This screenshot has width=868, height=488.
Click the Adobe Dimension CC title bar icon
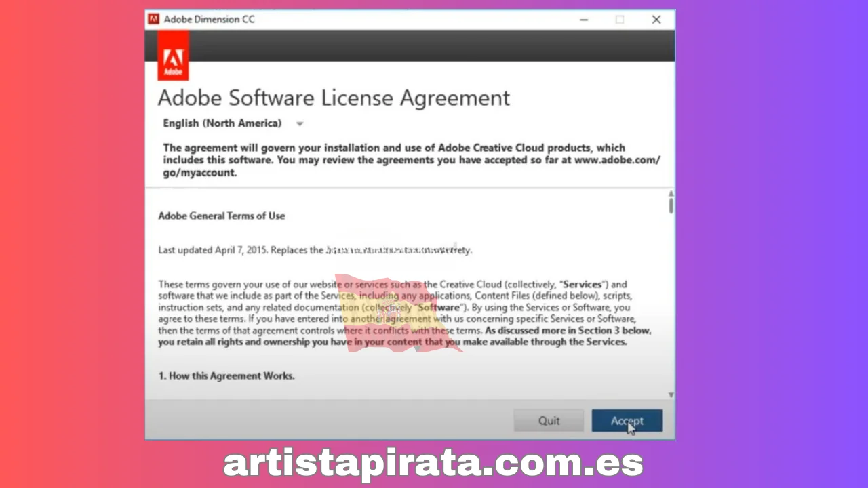coord(154,20)
